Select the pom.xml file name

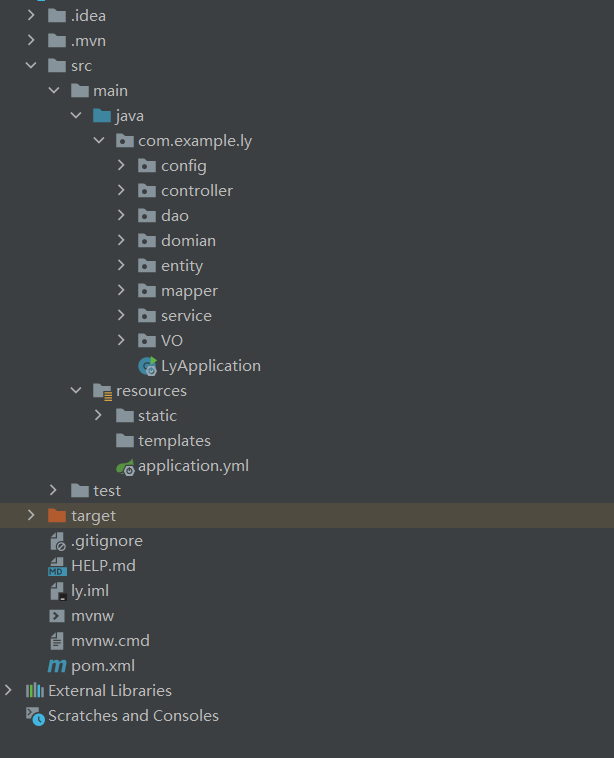pos(103,666)
